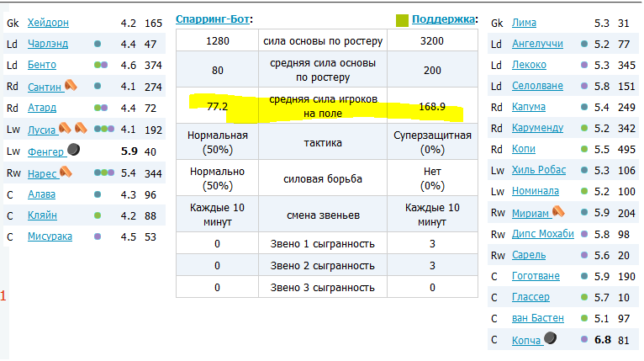This screenshot has height=361, width=644.
Task: Open player link Алава
Action: pos(41,194)
